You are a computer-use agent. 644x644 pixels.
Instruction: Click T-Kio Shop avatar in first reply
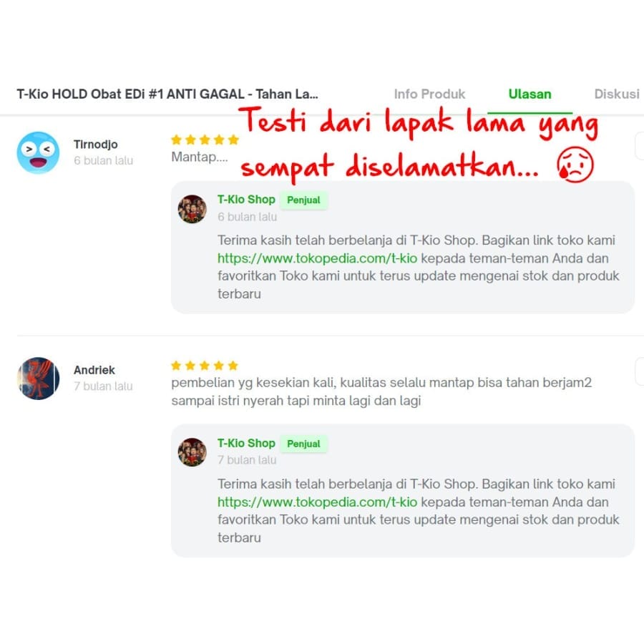click(192, 209)
